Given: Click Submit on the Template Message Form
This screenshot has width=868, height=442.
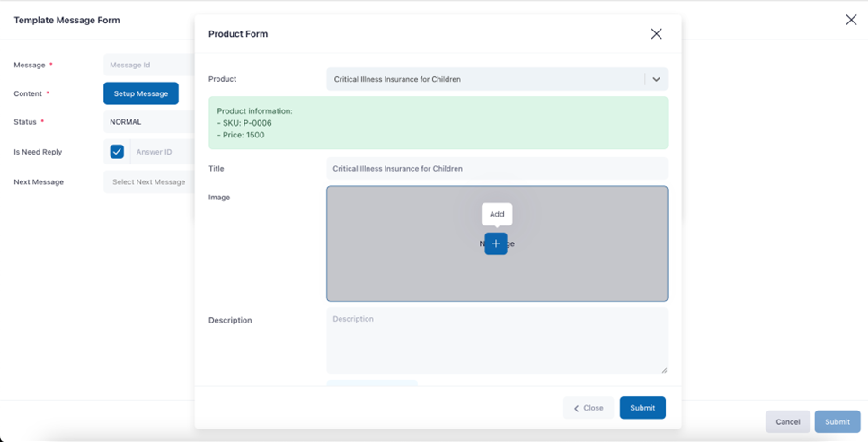Looking at the screenshot, I should pyautogui.click(x=837, y=421).
